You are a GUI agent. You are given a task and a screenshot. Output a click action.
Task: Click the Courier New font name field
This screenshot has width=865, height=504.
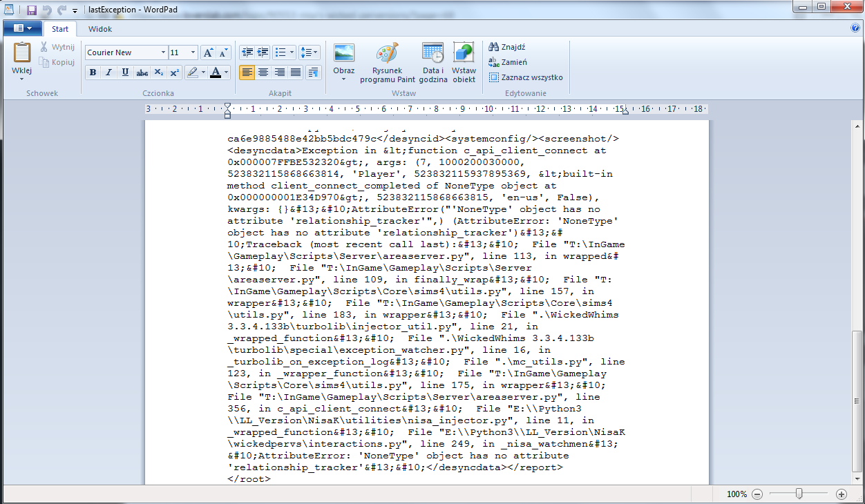[122, 52]
